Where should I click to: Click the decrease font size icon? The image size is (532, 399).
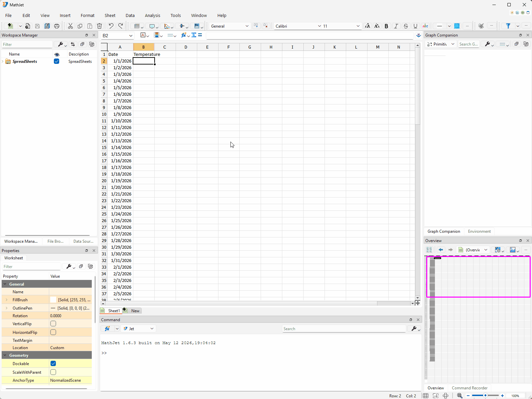coord(377,26)
